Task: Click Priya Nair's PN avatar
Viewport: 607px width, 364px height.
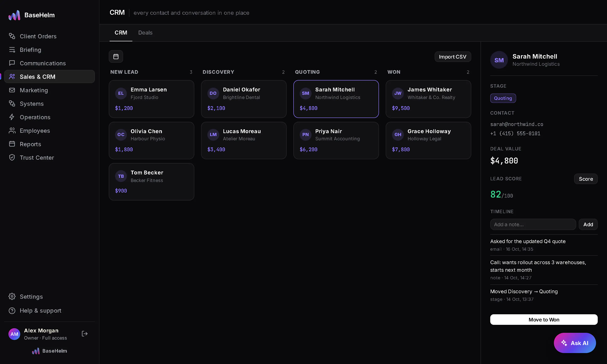Action: [305, 135]
